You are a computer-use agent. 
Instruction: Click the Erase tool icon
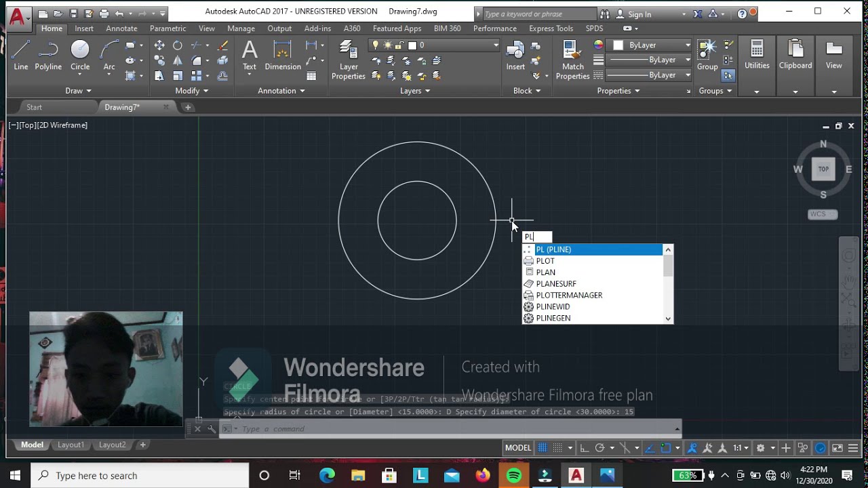click(x=222, y=45)
